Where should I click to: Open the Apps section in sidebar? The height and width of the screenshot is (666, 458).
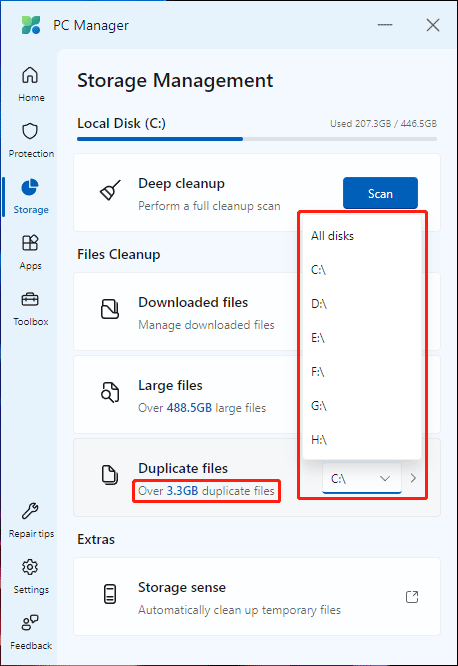30,252
